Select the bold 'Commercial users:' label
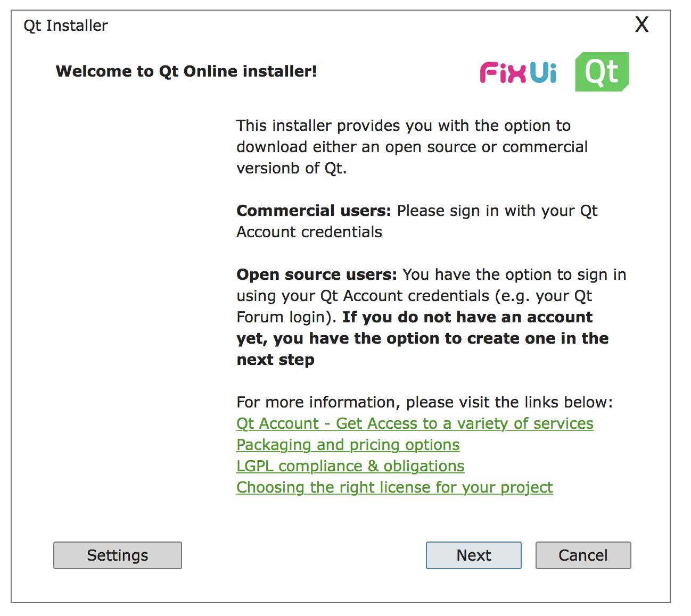The height and width of the screenshot is (616, 691). pos(314,211)
